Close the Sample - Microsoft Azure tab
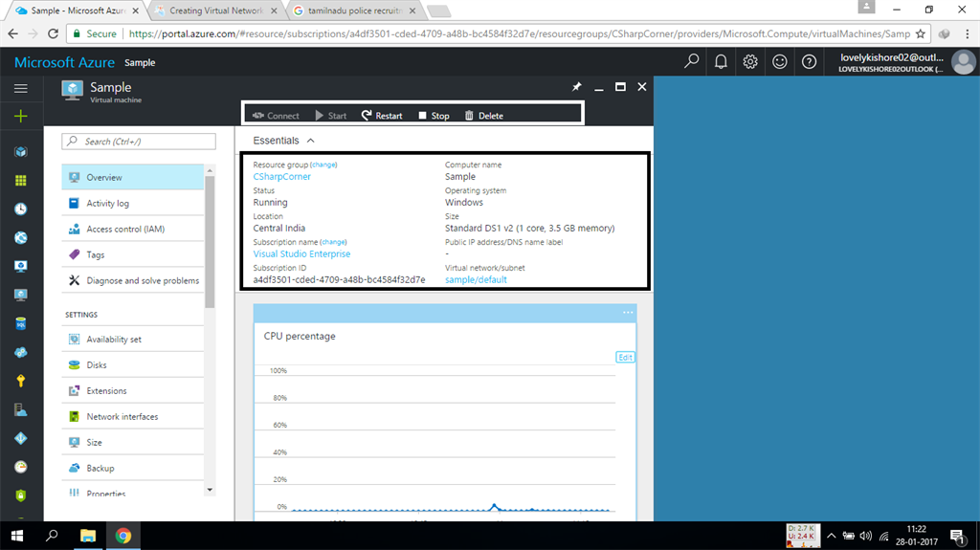This screenshot has height=550, width=980. 136,11
